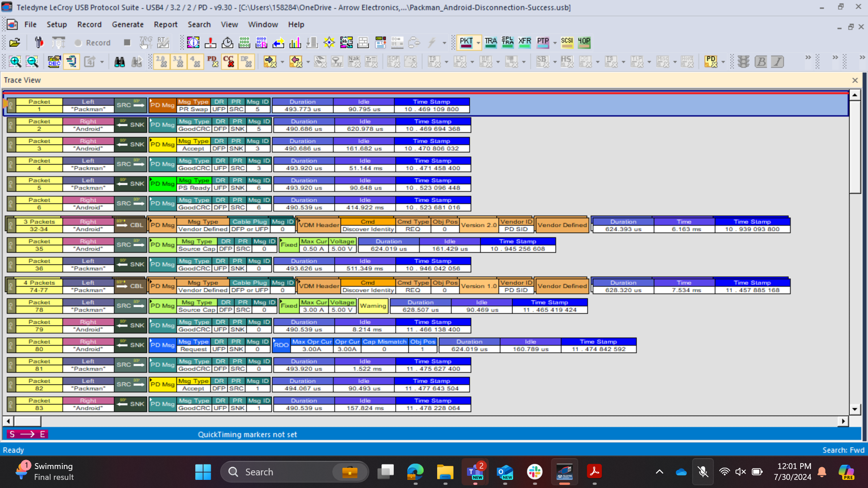Click the trace vertical scrollbar thumb
This screenshot has height=488, width=868.
click(854, 147)
